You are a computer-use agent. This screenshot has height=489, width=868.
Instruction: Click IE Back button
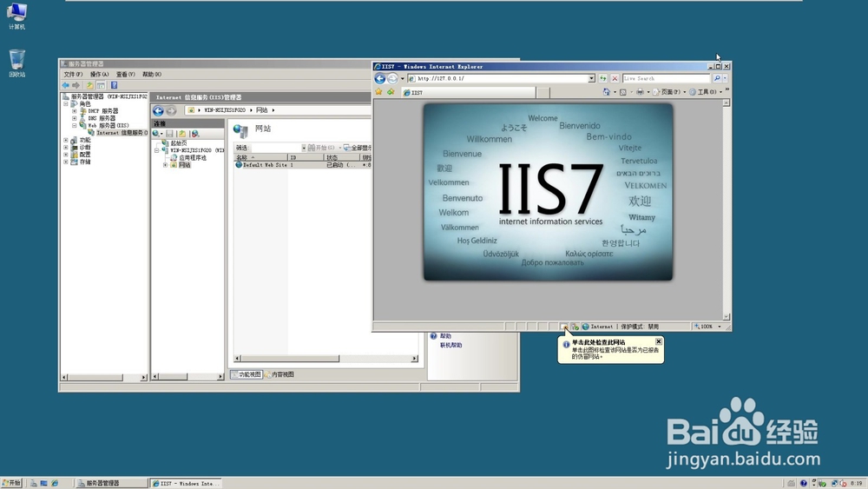[x=380, y=79]
